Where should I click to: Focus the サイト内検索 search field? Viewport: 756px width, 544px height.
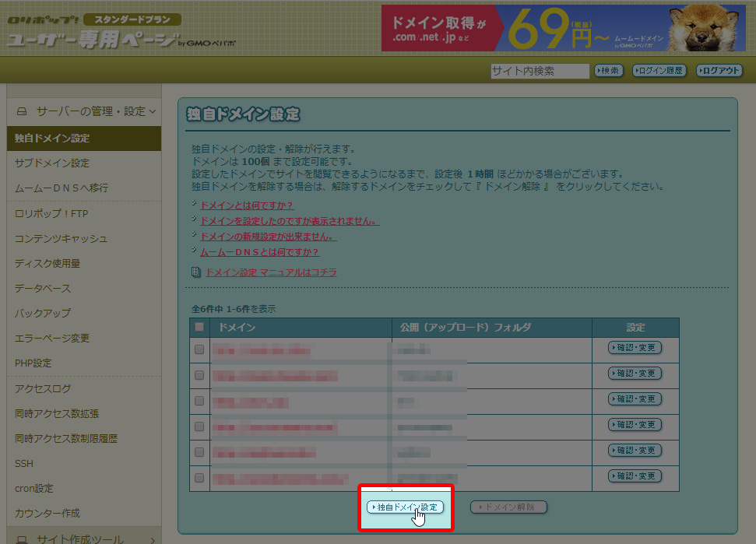tap(540, 71)
